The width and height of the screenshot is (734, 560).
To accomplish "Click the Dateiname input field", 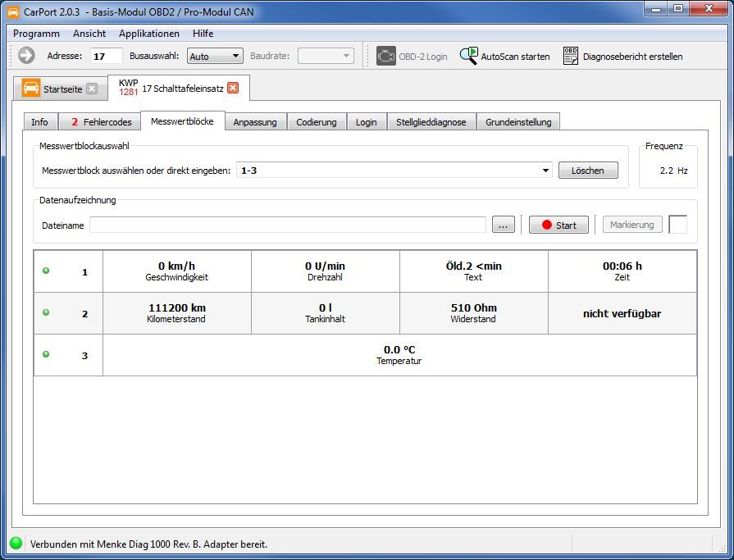I will (x=287, y=225).
